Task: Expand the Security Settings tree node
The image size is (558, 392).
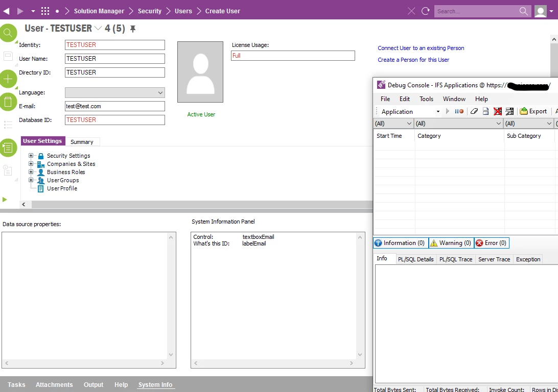Action: tap(31, 156)
